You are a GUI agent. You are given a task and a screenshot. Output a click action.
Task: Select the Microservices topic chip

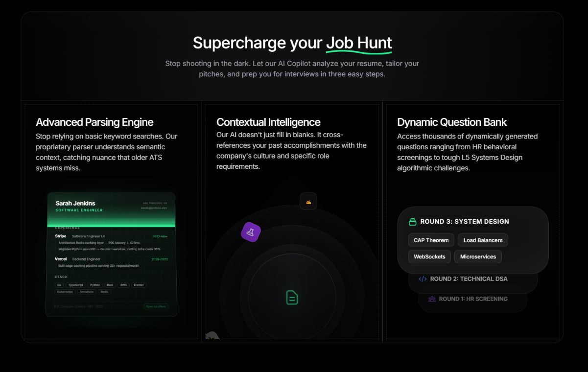click(478, 256)
